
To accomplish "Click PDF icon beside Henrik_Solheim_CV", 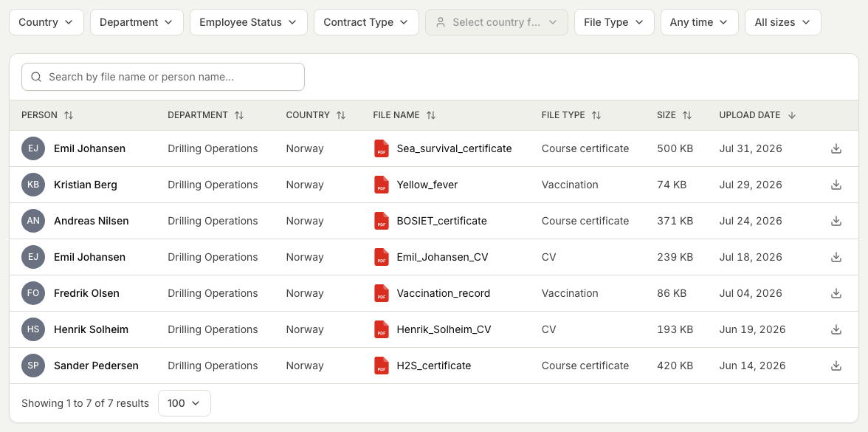I will [382, 329].
